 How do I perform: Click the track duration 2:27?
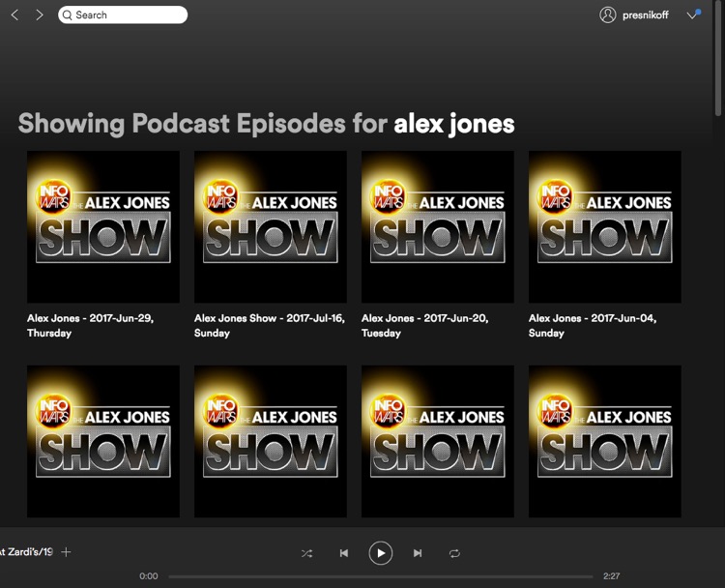(x=611, y=576)
